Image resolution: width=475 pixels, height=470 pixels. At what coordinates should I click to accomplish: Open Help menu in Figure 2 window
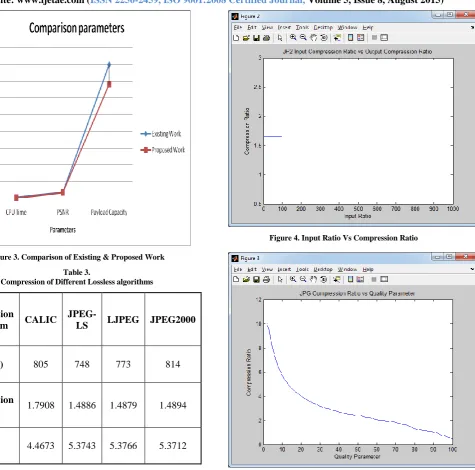click(368, 27)
